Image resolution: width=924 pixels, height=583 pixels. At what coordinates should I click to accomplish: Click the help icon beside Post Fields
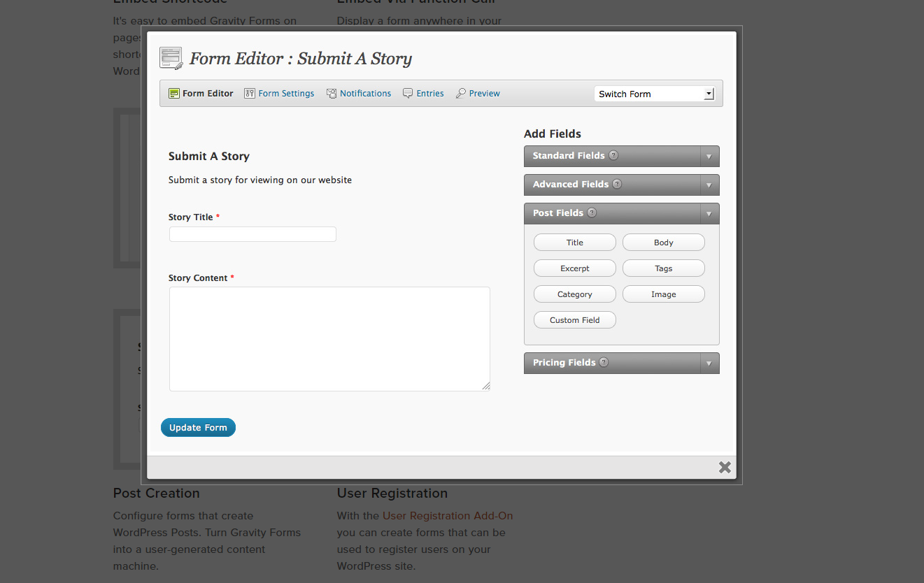coord(592,213)
